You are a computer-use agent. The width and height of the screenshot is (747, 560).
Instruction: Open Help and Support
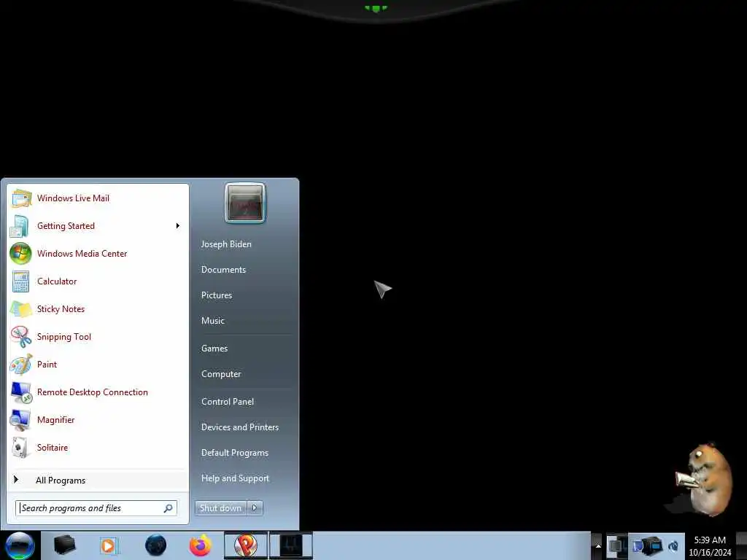[236, 478]
